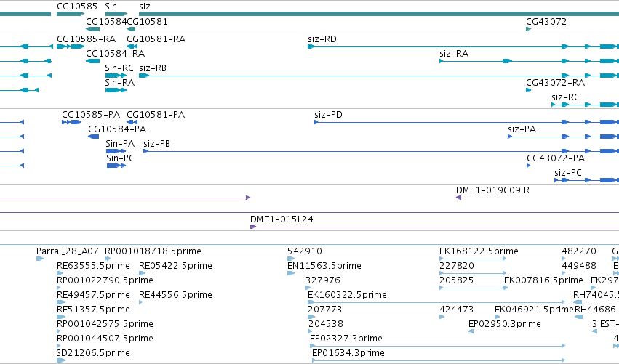Click the DME1-019C09.R clone arrow

(459, 198)
